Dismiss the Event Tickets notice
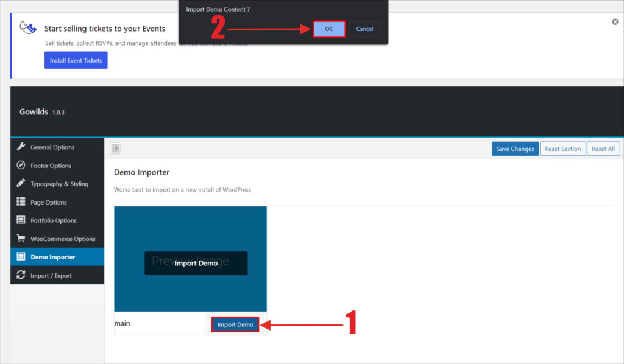This screenshot has height=364, width=624. (615, 22)
